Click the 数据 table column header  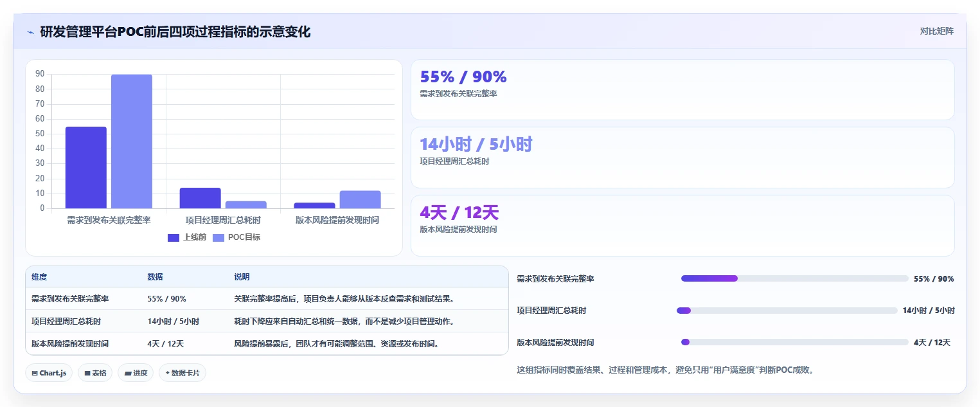(x=155, y=277)
